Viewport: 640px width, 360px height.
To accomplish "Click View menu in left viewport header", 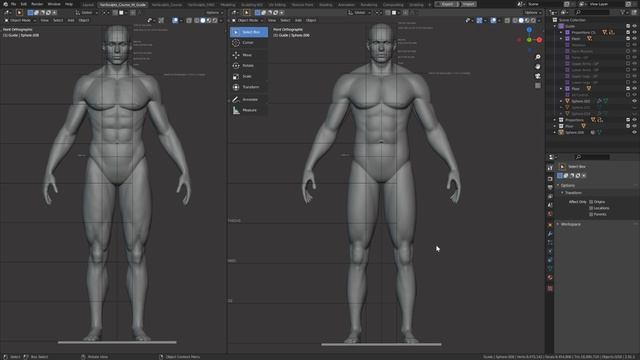I will coord(44,20).
